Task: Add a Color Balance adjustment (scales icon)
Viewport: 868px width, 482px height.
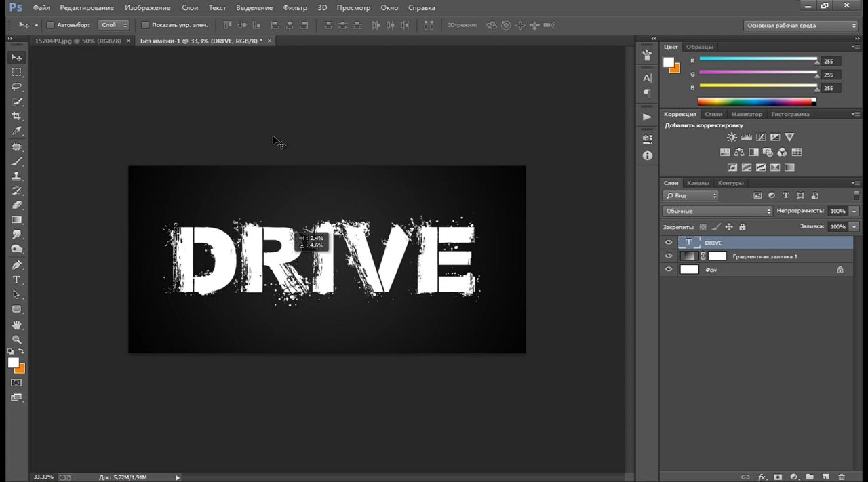Action: [739, 153]
